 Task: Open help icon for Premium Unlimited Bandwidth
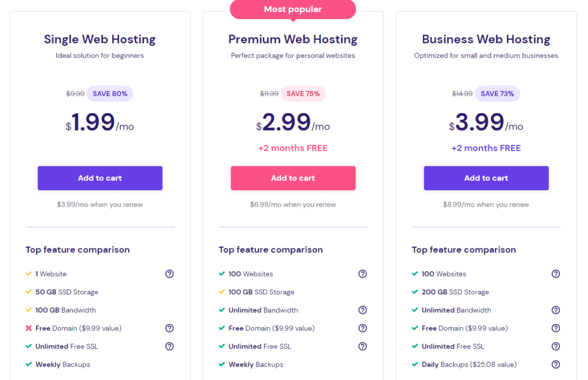pyautogui.click(x=363, y=310)
